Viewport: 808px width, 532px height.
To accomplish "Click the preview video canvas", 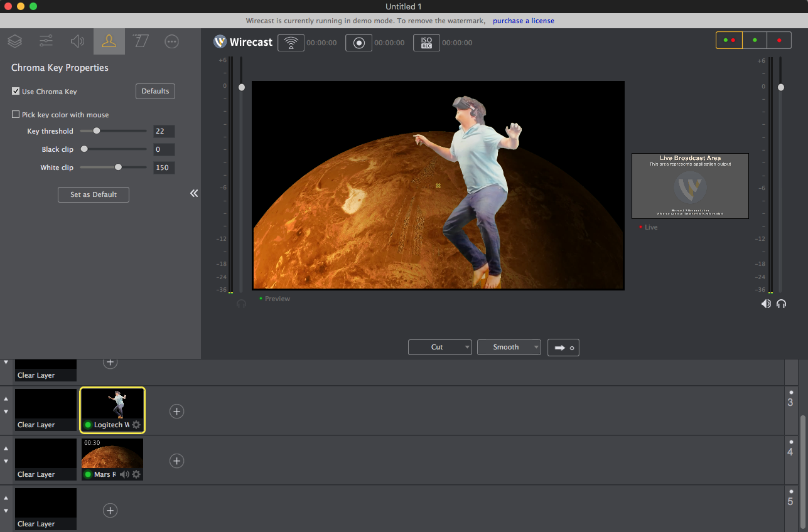I will pyautogui.click(x=438, y=185).
